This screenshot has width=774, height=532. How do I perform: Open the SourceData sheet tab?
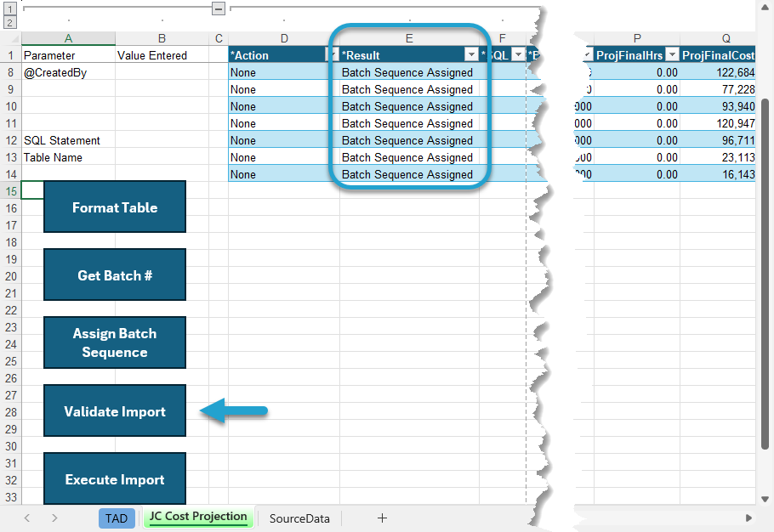(x=299, y=518)
